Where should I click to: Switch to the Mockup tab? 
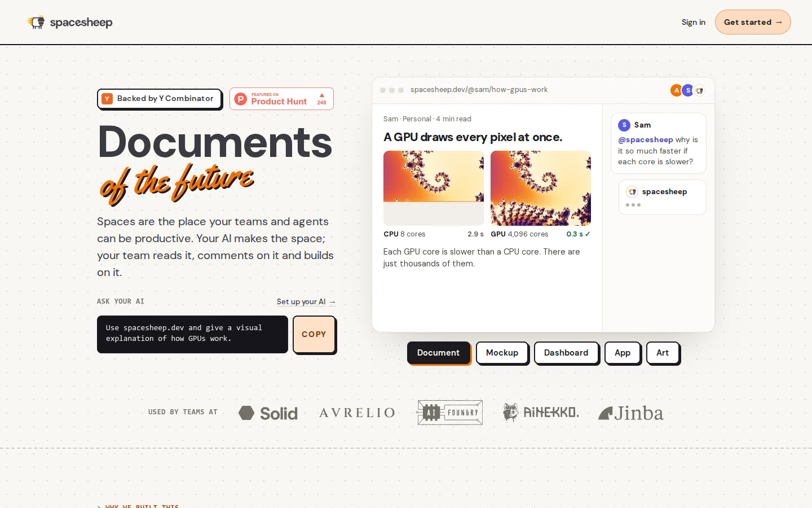(502, 353)
